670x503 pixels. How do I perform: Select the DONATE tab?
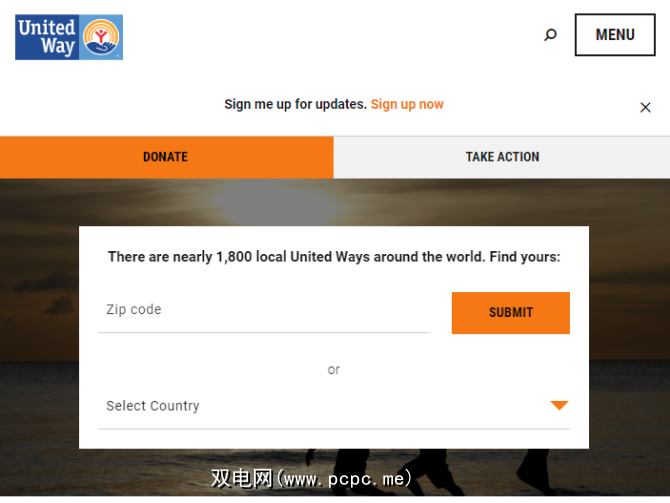click(166, 157)
